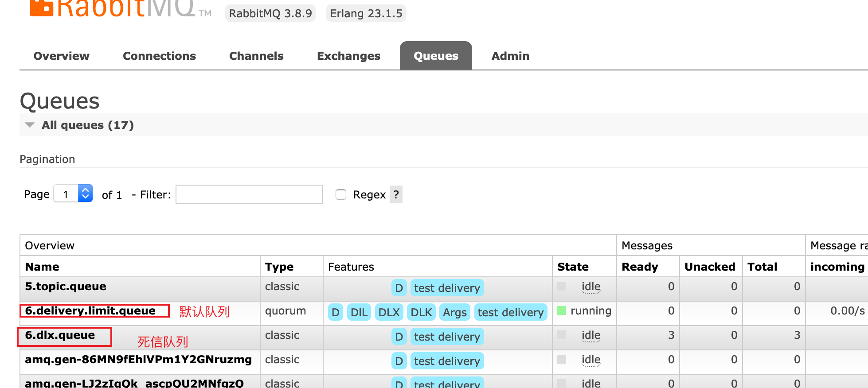Click the Regex help question mark

click(x=396, y=194)
